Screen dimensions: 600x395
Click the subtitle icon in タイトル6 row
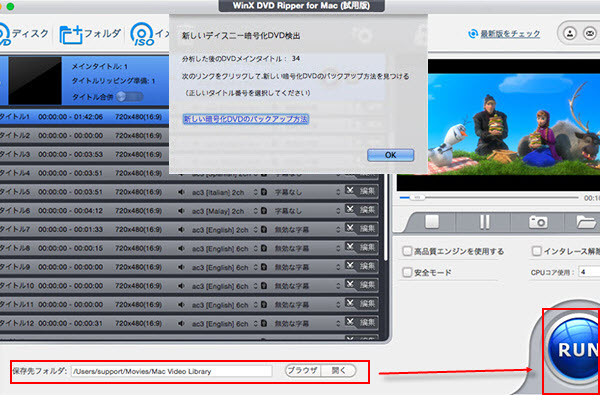coord(264,211)
